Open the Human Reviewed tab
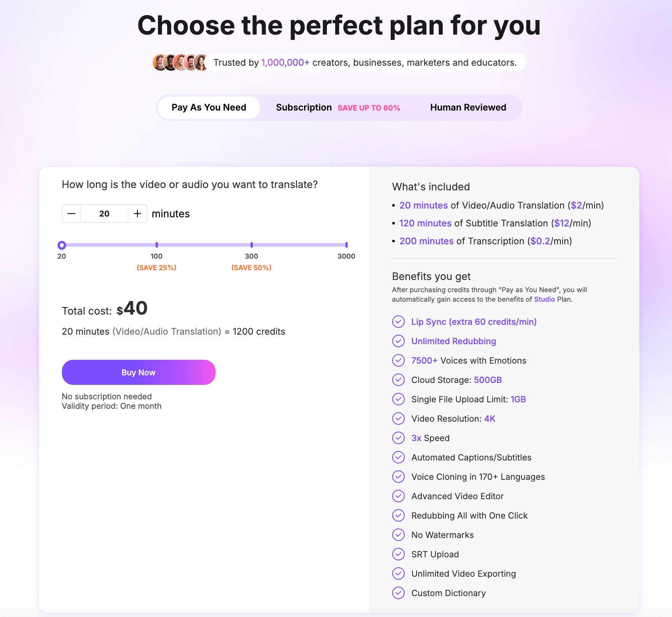This screenshot has width=672, height=617. point(468,107)
